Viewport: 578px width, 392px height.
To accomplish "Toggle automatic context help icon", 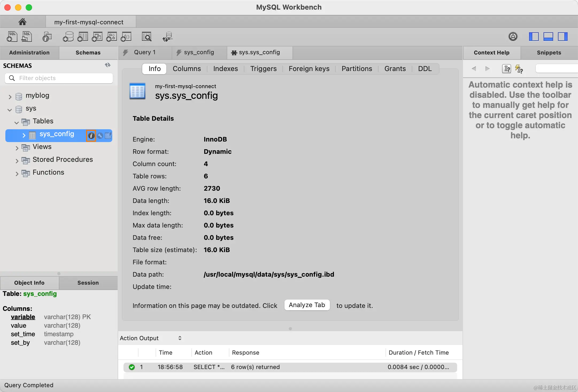I will (519, 69).
